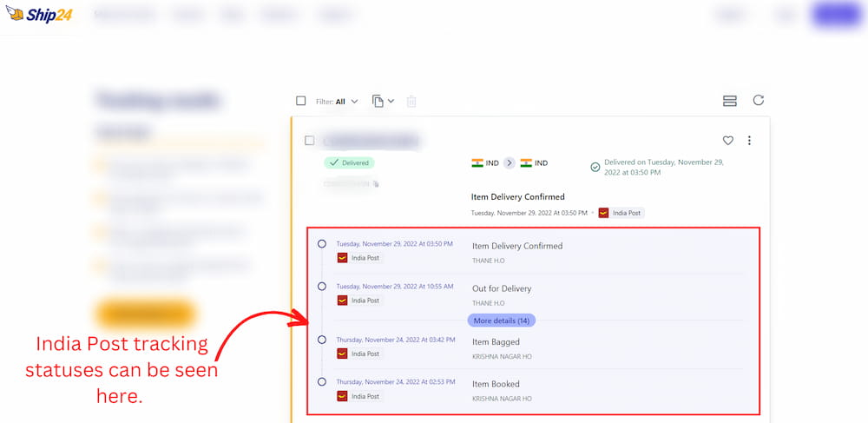Click the copy tracking numbers icon
Screen dimensions: 868x423
[x=378, y=102]
